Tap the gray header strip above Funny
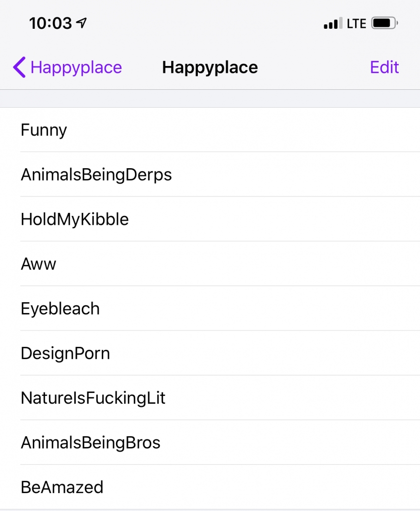Screen dimensions: 420x511 point(210,98)
